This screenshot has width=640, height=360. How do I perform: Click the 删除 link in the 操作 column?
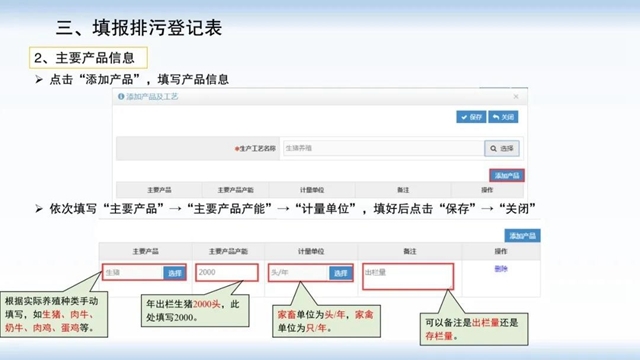[x=501, y=269]
